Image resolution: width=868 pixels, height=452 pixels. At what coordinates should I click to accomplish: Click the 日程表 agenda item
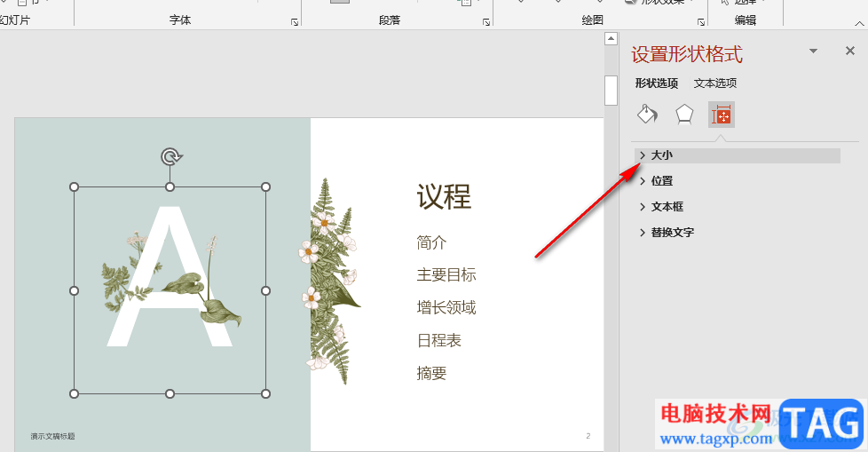tap(439, 340)
